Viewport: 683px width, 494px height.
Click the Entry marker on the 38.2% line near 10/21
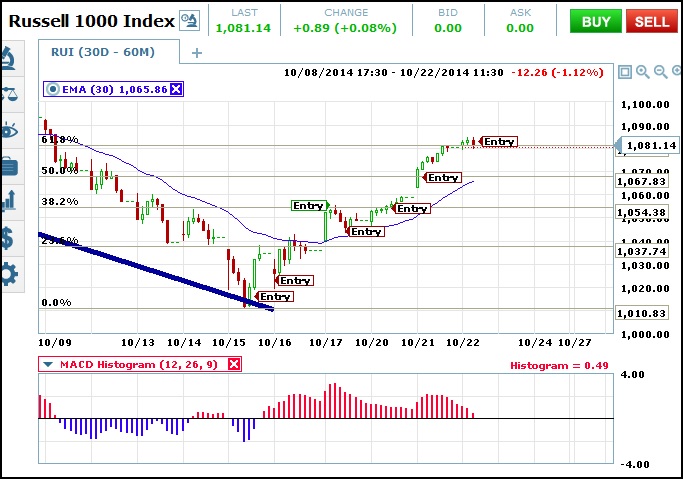(x=411, y=208)
